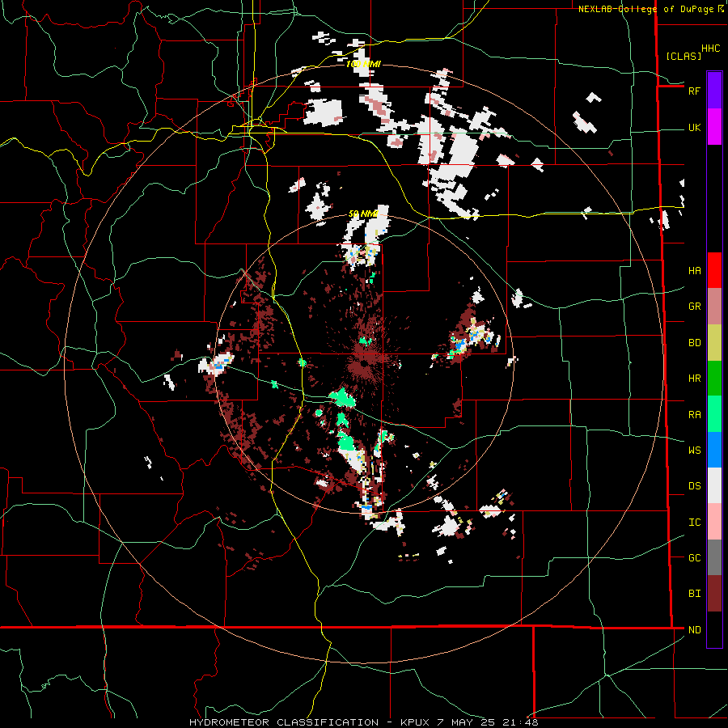The width and height of the screenshot is (728, 728).
Task: Click the HHC product code text
Action: [x=710, y=49]
